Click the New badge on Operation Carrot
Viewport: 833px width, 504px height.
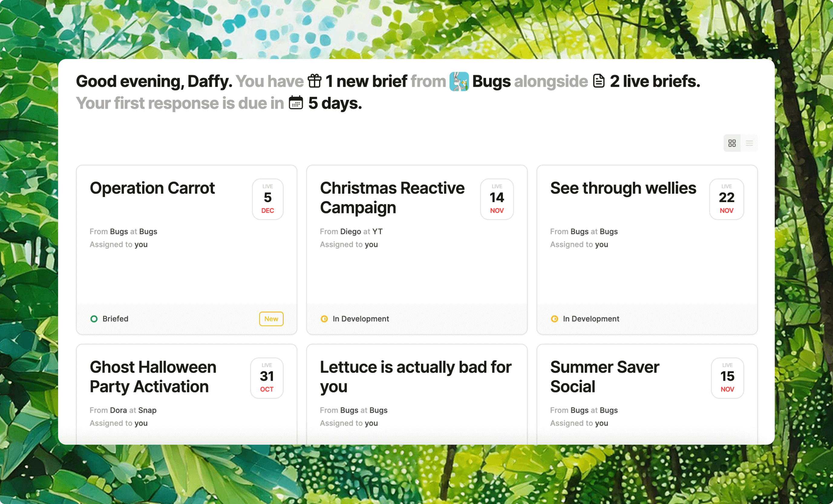271,319
